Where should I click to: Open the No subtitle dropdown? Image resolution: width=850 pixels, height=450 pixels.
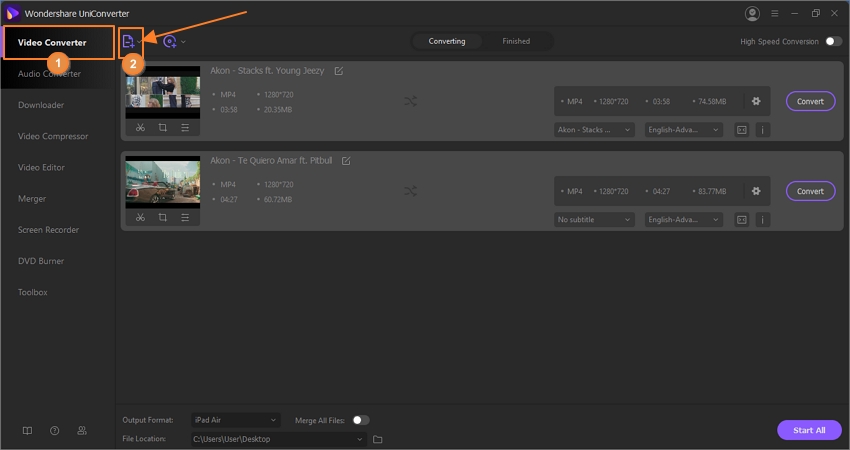tap(594, 220)
